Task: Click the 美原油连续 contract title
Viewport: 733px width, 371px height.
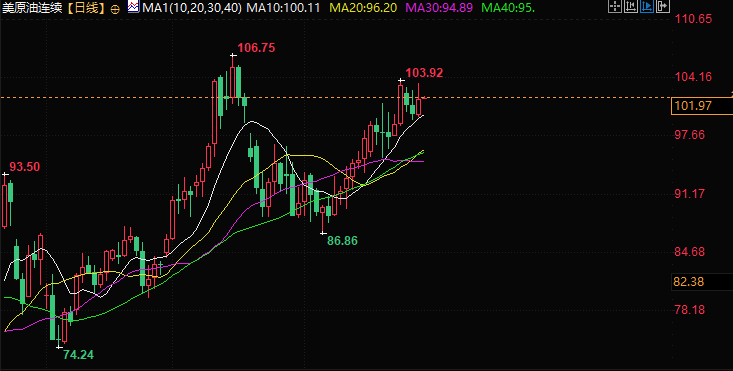Action: point(33,8)
